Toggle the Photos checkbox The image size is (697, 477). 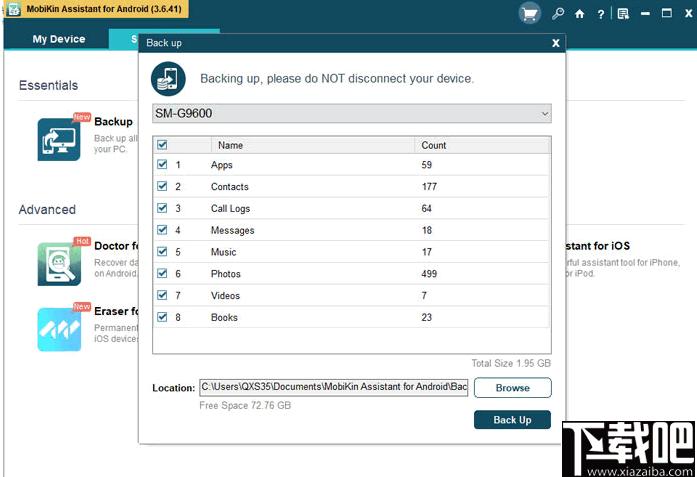162,273
